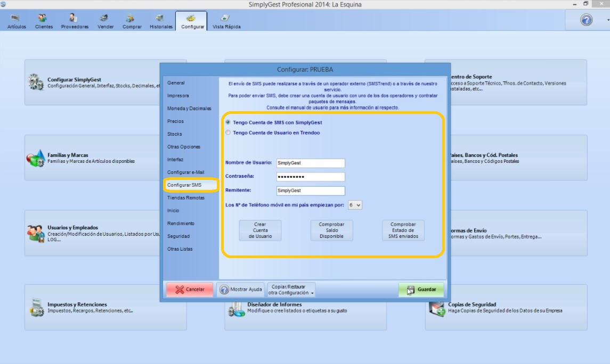Viewport: 610px width, 364px height.
Task: Click the blue help question mark icon
Action: tap(586, 19)
